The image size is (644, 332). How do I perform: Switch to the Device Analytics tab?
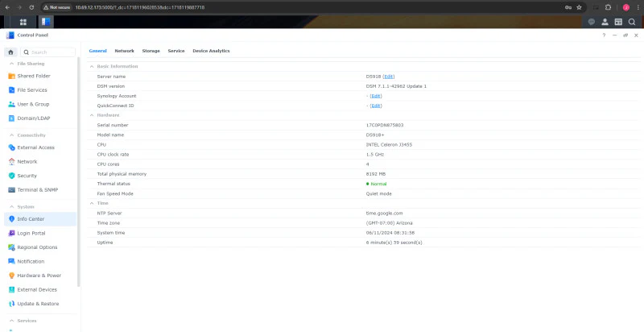coord(211,51)
